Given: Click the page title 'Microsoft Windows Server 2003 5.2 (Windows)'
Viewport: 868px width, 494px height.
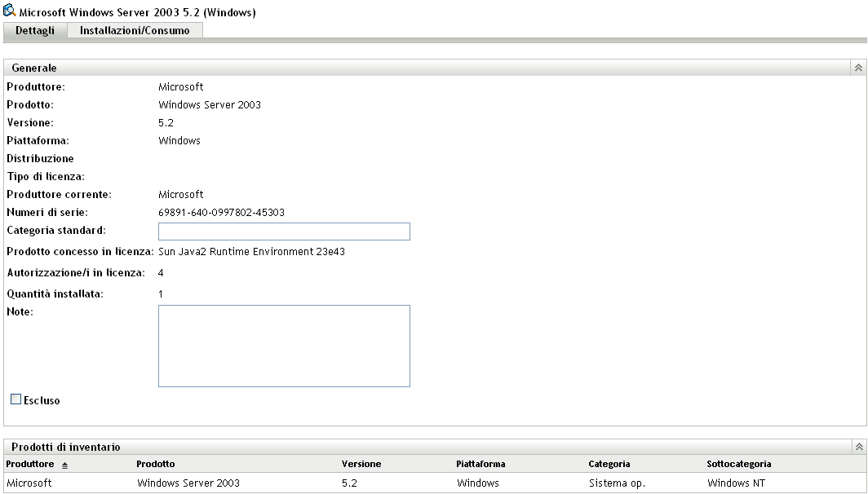Looking at the screenshot, I should [137, 12].
